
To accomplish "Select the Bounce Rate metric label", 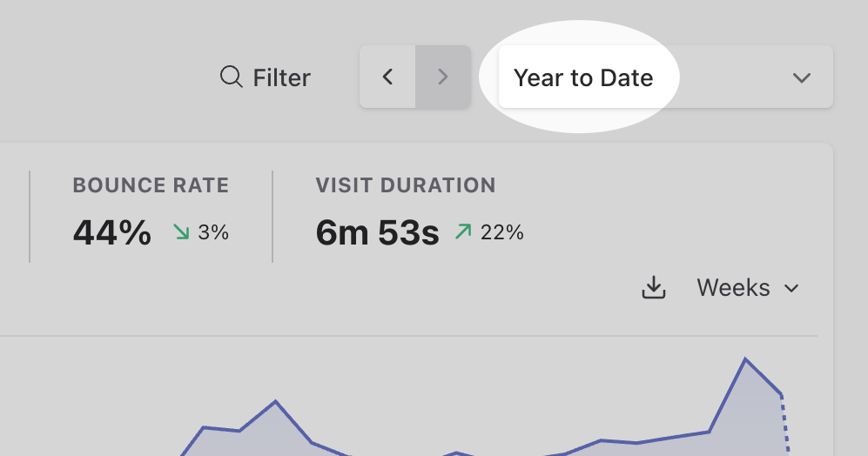I will (151, 185).
